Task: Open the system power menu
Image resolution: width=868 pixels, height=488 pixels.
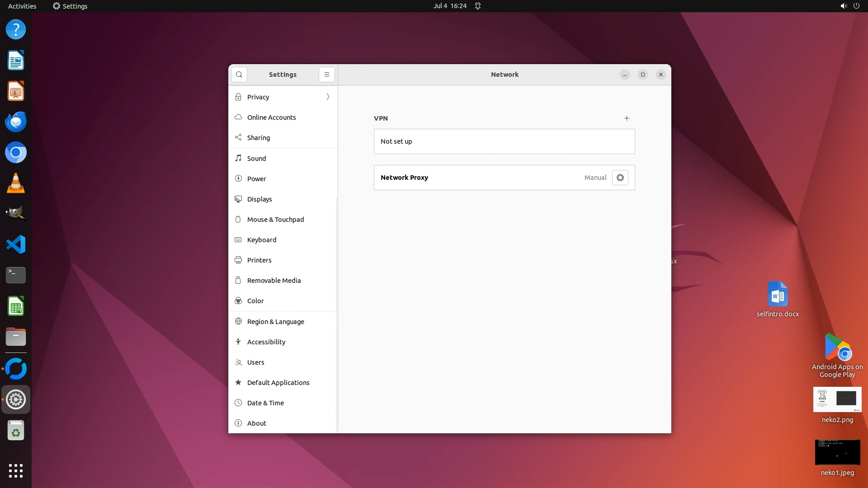Action: [856, 6]
